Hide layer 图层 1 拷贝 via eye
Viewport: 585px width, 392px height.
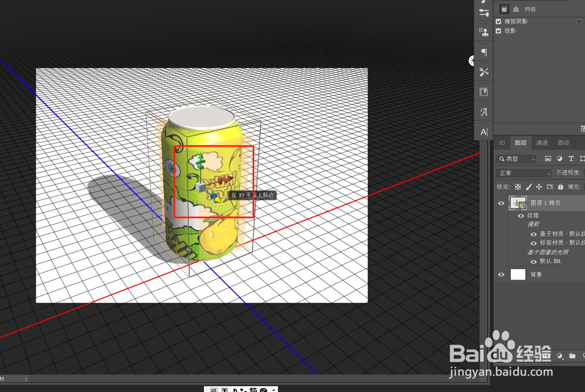click(501, 203)
